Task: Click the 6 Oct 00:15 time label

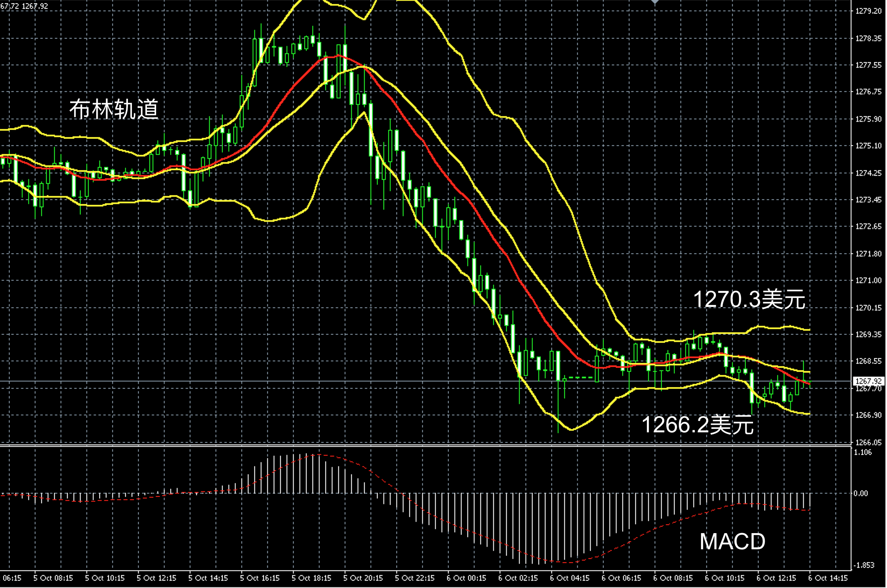Action: (x=467, y=578)
